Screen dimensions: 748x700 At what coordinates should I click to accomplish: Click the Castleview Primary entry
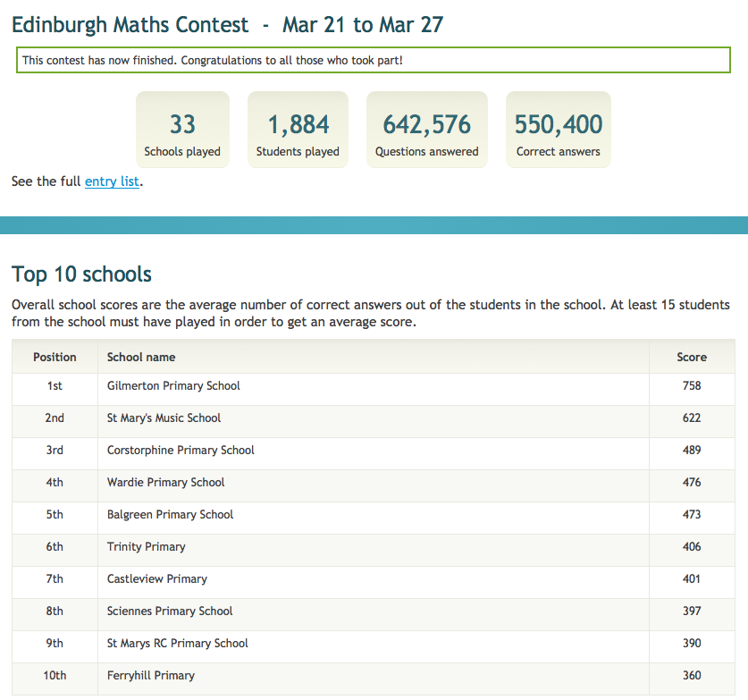pyautogui.click(x=156, y=579)
